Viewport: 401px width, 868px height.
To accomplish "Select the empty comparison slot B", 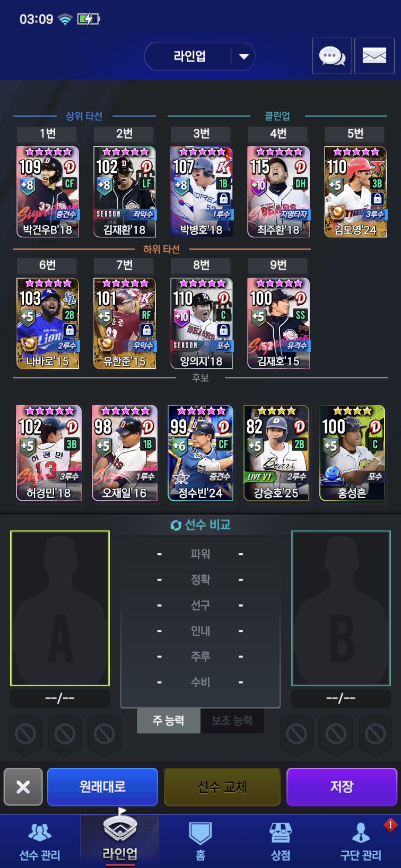I will (341, 608).
